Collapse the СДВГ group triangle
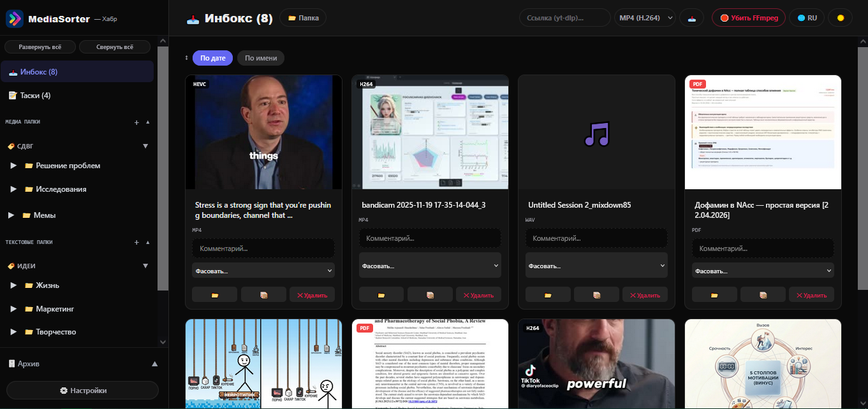868x409 pixels. coord(145,146)
